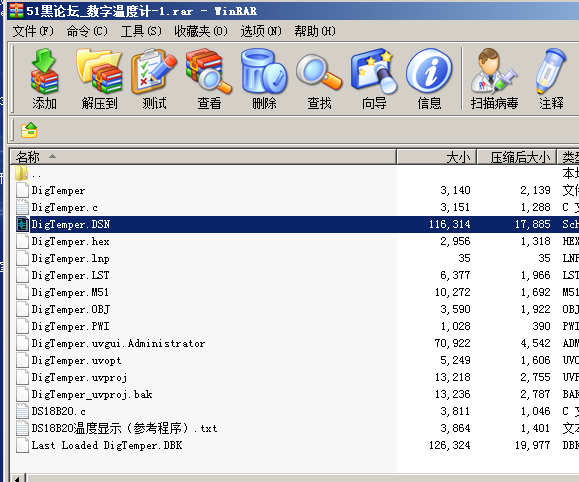The width and height of the screenshot is (579, 482).
Task: Select DigTemper.uvgui.Administrator file
Action: [x=118, y=343]
